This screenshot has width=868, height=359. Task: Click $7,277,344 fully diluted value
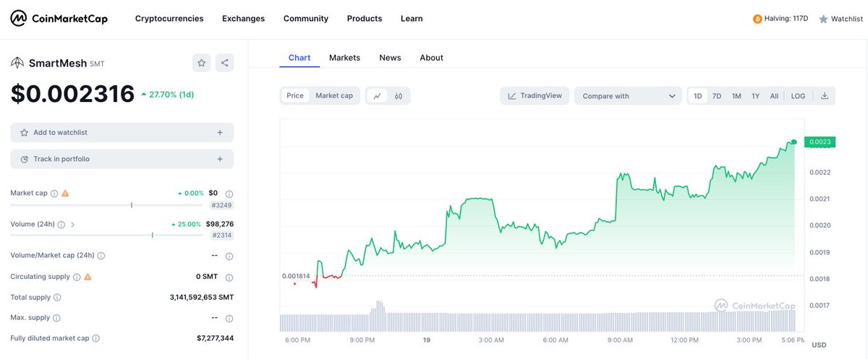click(215, 338)
